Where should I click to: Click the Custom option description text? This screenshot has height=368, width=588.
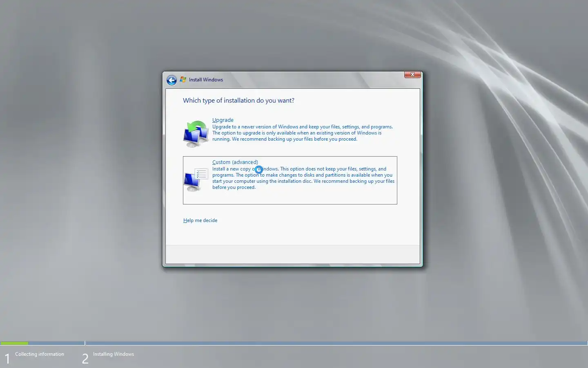(303, 178)
